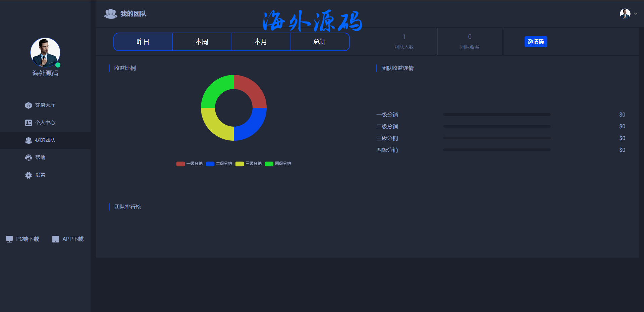The image size is (644, 312).
Task: Open the top-right profile avatar menu
Action: (625, 14)
